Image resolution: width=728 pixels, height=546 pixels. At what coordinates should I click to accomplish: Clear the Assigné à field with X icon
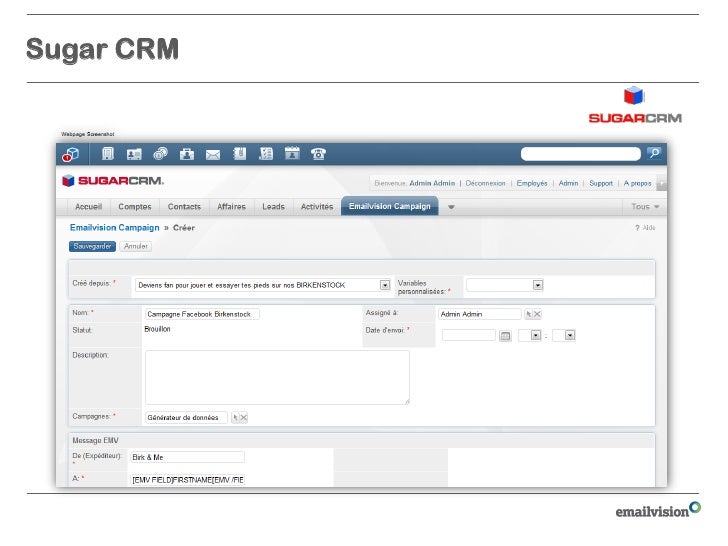[537, 314]
